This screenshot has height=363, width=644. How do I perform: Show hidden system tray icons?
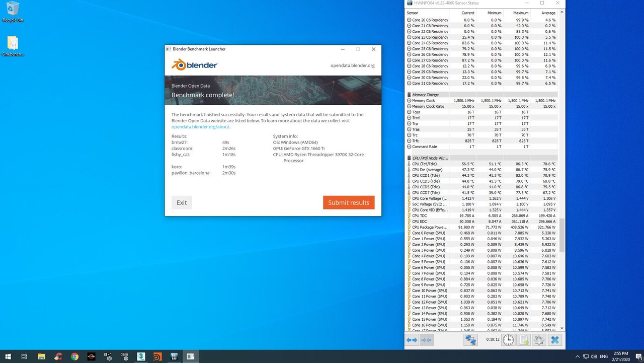coord(577,356)
